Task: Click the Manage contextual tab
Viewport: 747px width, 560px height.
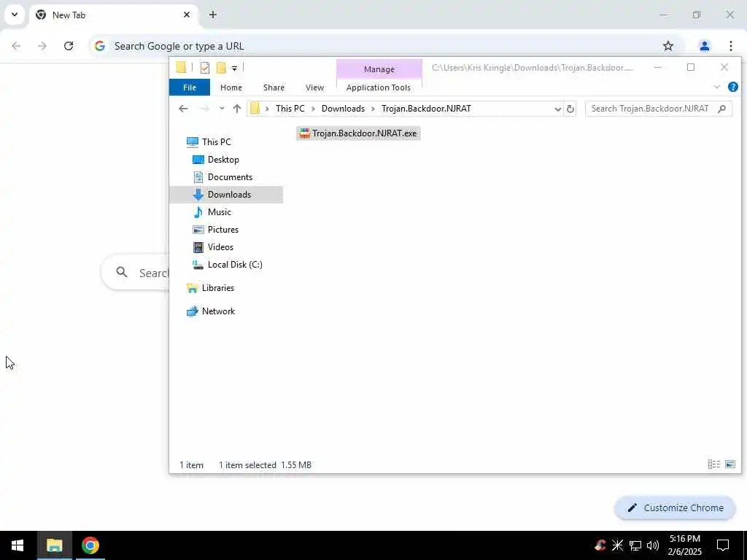Action: tap(379, 69)
